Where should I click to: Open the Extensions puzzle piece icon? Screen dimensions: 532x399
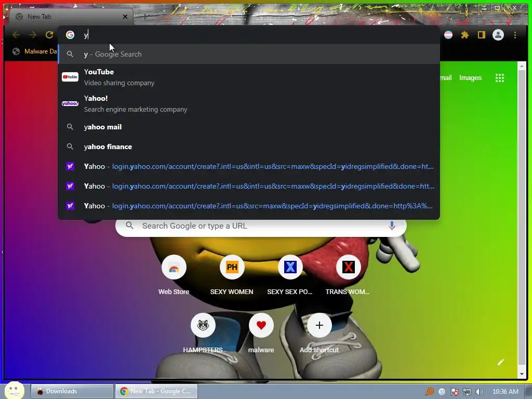click(465, 35)
